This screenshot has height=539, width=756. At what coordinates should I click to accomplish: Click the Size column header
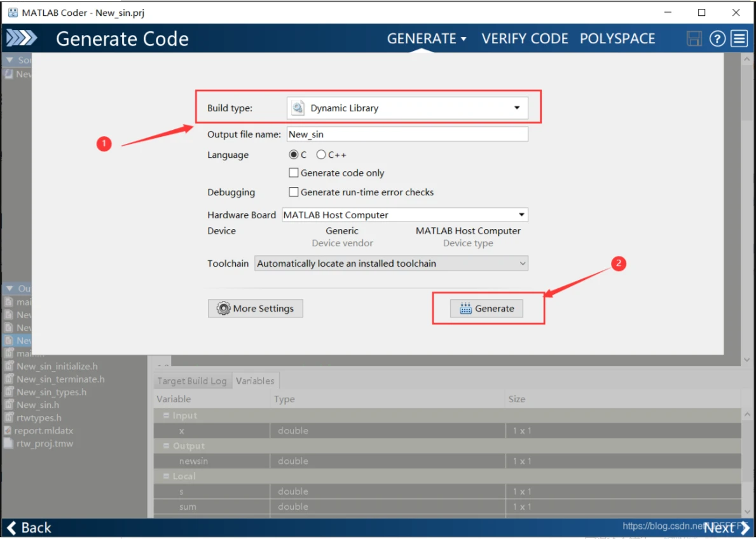pos(623,399)
